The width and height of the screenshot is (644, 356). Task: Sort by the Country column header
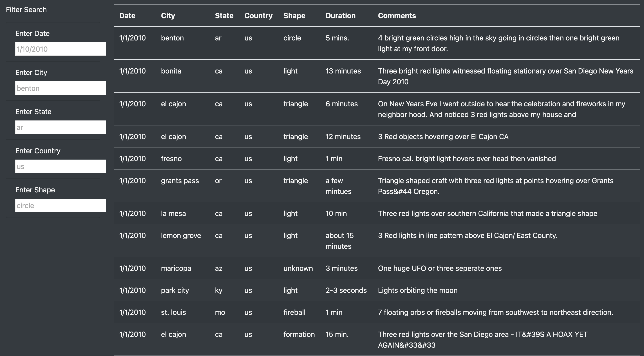pyautogui.click(x=259, y=16)
